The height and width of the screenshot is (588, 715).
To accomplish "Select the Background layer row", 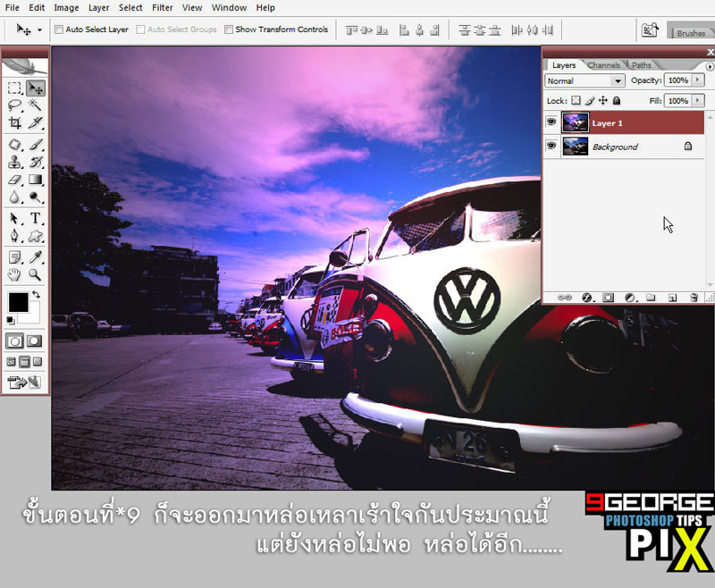I will pos(623,147).
